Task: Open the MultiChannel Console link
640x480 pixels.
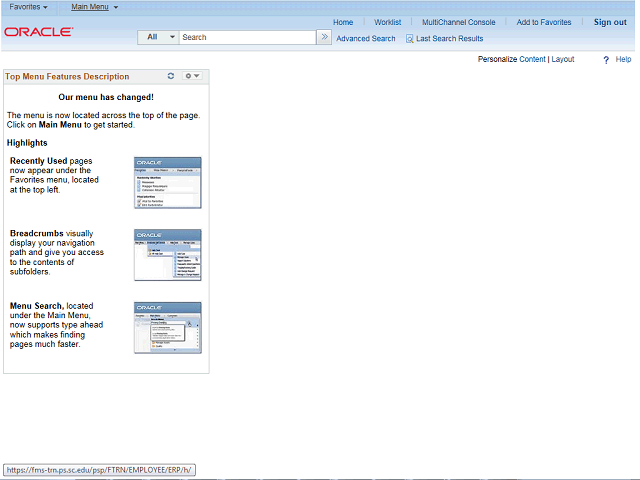Action: (x=458, y=22)
